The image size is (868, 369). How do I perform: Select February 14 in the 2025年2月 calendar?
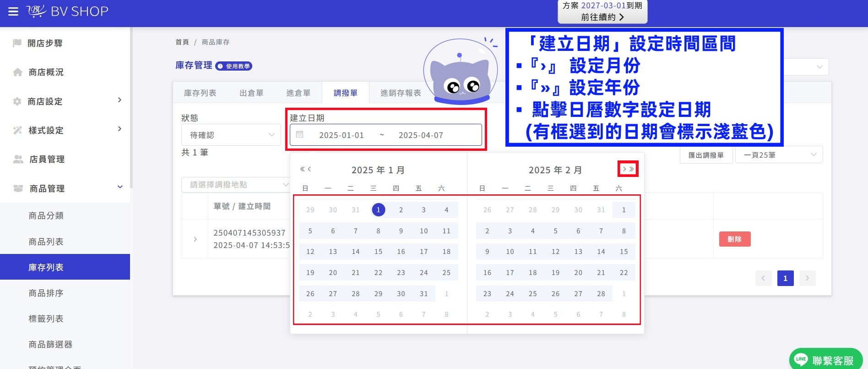click(601, 252)
